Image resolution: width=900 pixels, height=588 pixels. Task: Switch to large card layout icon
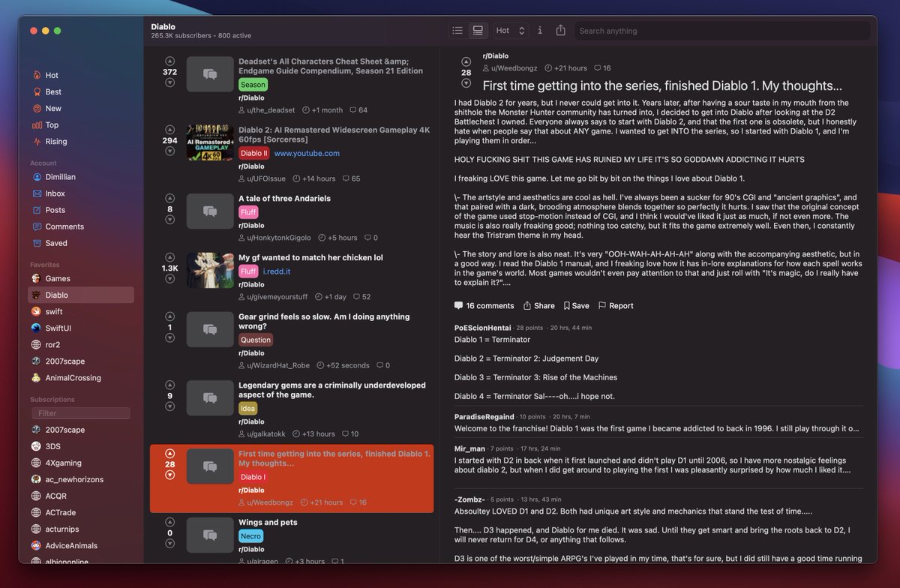tap(477, 31)
